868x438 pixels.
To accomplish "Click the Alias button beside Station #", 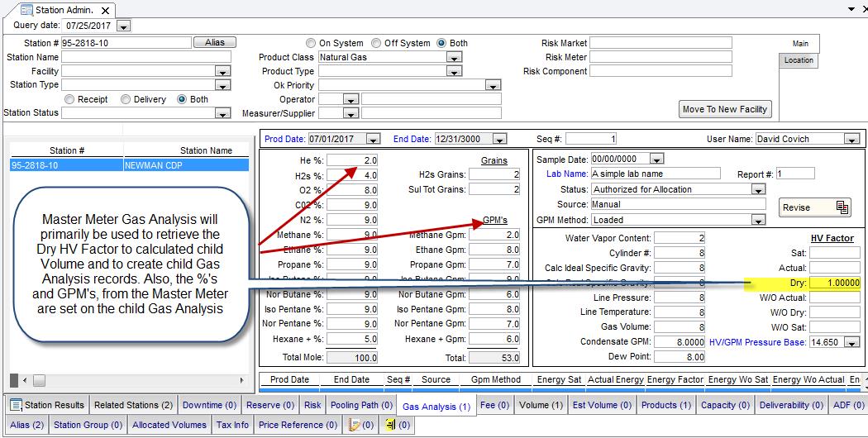I will click(x=214, y=42).
